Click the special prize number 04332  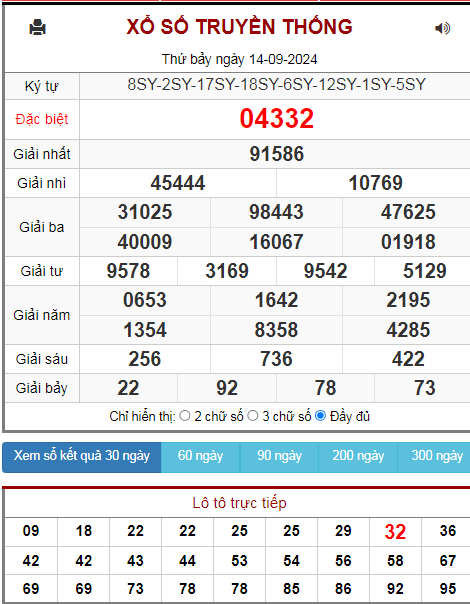277,119
